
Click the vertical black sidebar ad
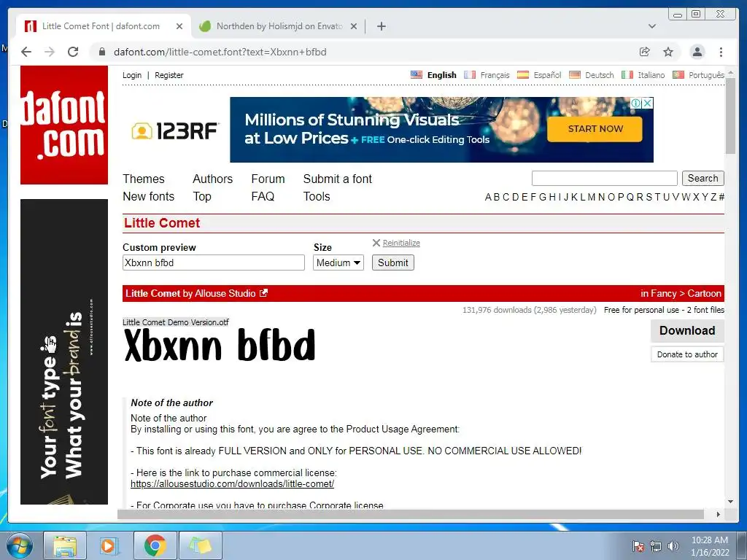click(64, 351)
